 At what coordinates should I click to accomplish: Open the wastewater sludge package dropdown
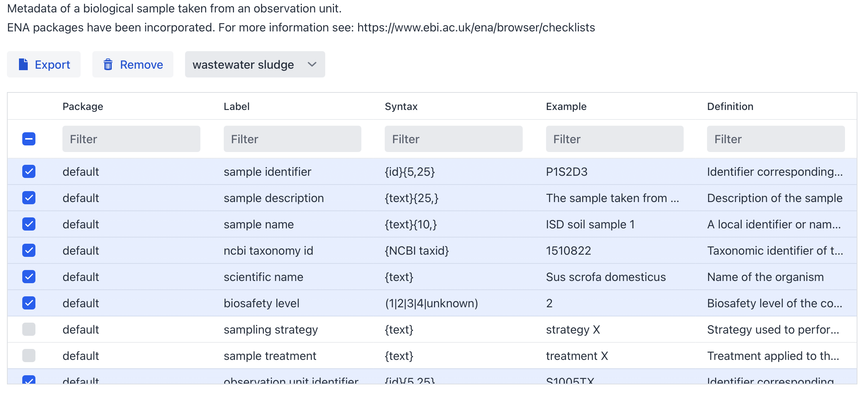[243, 64]
